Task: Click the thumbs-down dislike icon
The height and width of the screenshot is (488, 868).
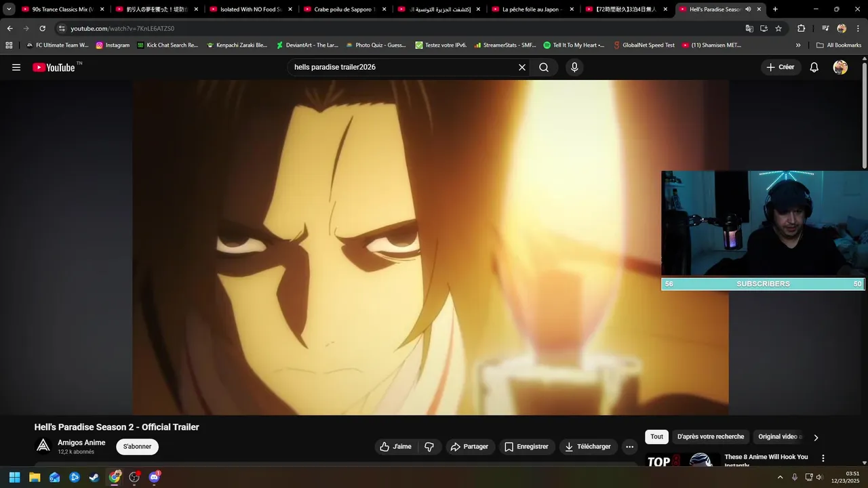Action: pyautogui.click(x=429, y=447)
